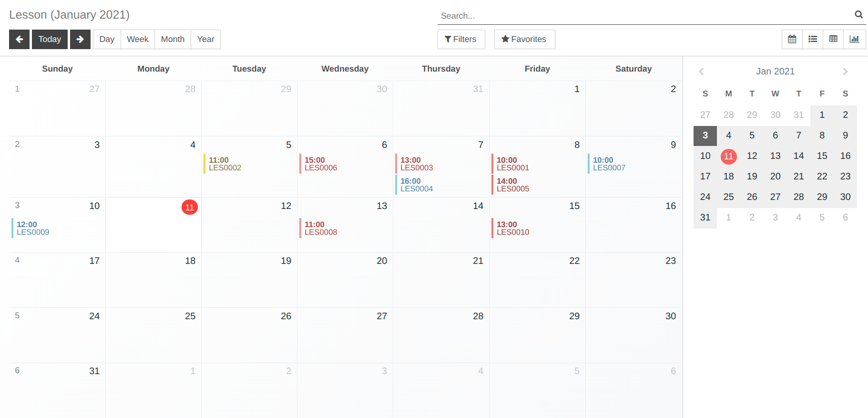868x418 pixels.
Task: Select the Year view tab
Action: (205, 39)
